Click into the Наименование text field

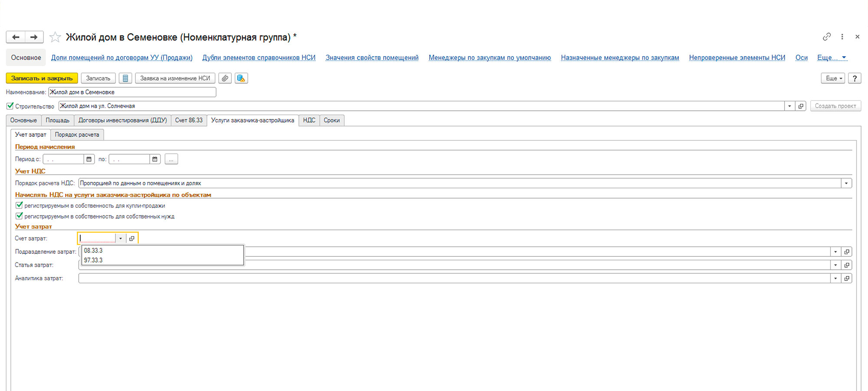tap(132, 92)
